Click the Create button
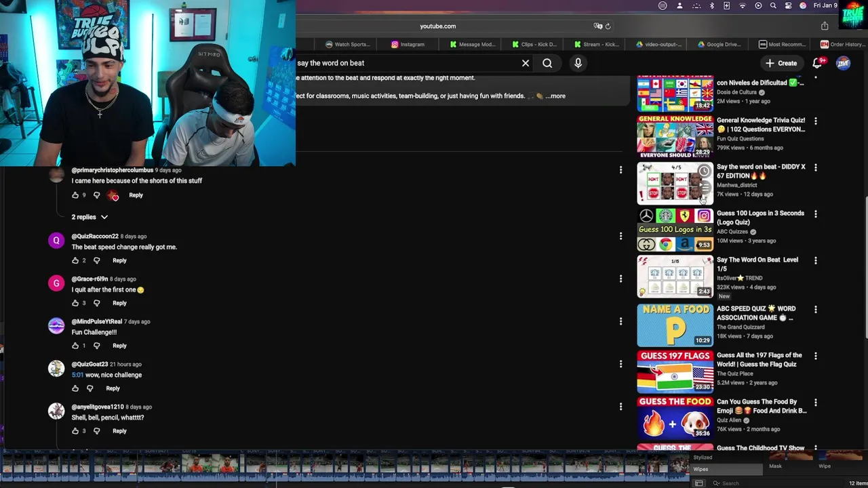Image resolution: width=868 pixels, height=488 pixels. tap(781, 63)
